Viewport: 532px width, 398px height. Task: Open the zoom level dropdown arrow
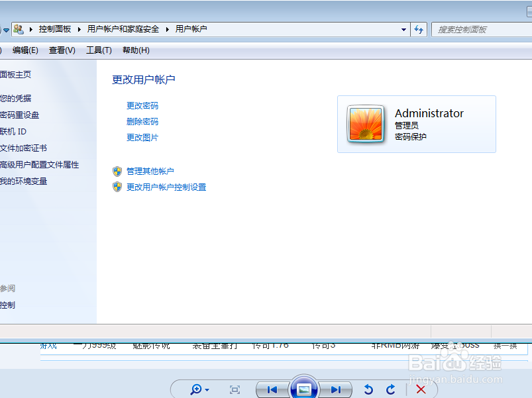[207, 390]
